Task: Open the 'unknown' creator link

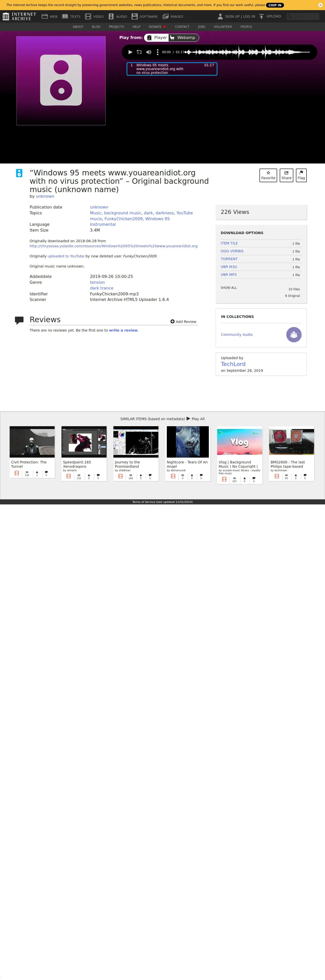Action: pyautogui.click(x=45, y=196)
